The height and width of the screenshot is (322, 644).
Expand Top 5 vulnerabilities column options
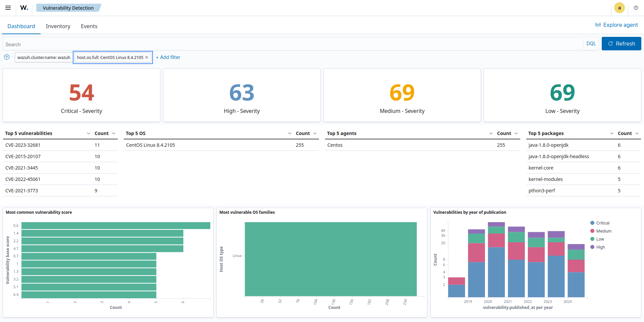(x=89, y=133)
